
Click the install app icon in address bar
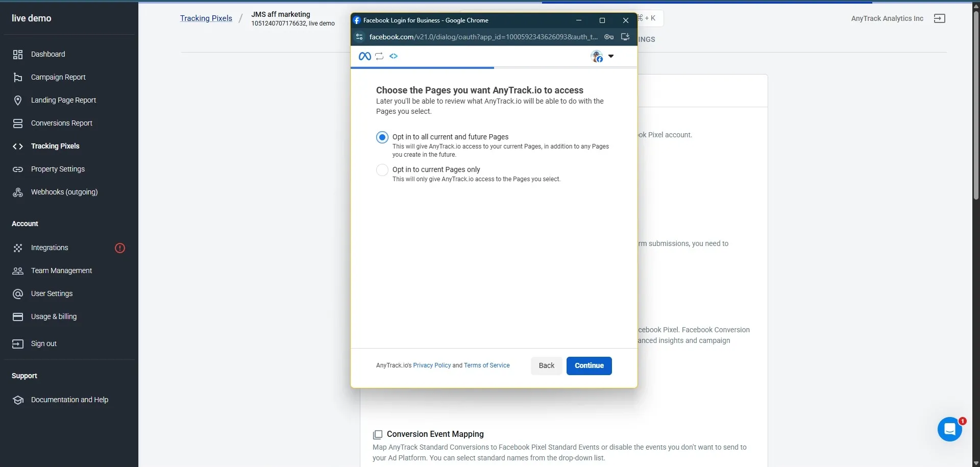pyautogui.click(x=625, y=37)
